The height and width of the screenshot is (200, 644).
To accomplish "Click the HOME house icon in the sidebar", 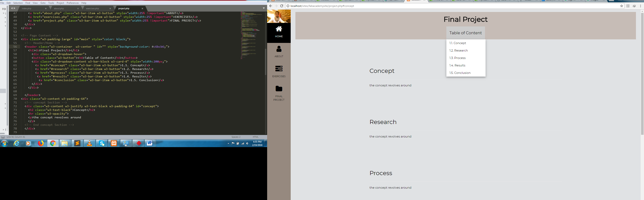I will 279,29.
